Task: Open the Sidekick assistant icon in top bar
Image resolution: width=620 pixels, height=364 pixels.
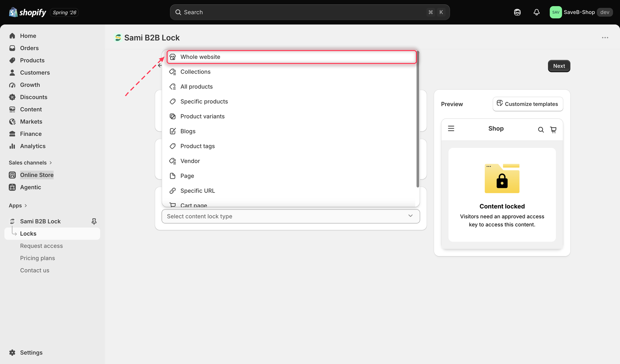Action: pyautogui.click(x=517, y=12)
